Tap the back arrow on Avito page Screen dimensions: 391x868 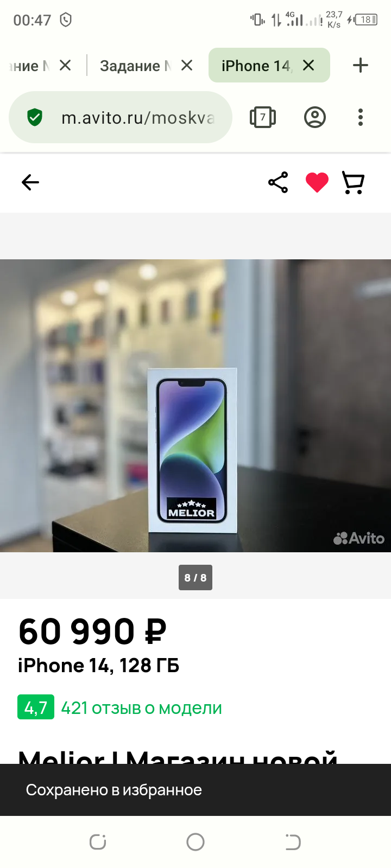[30, 182]
